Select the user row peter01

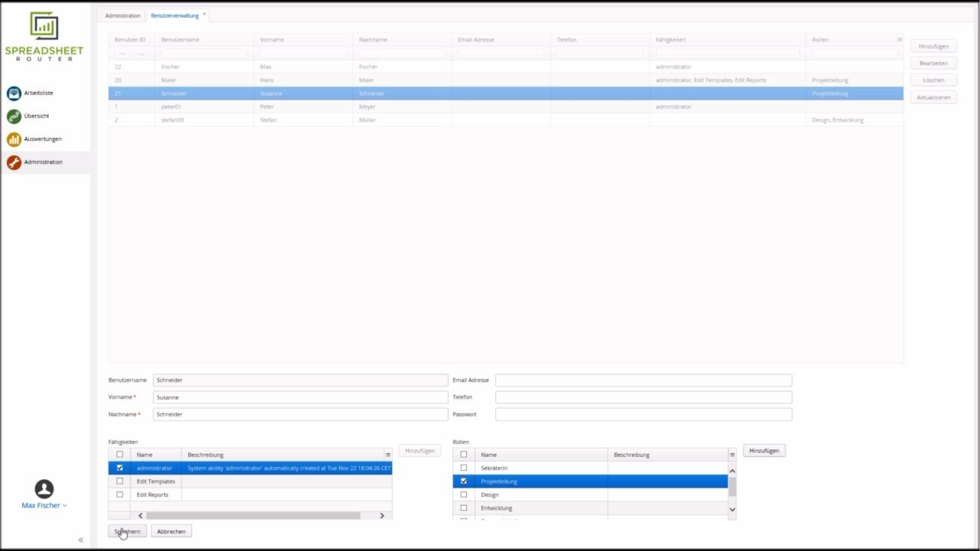(x=505, y=107)
